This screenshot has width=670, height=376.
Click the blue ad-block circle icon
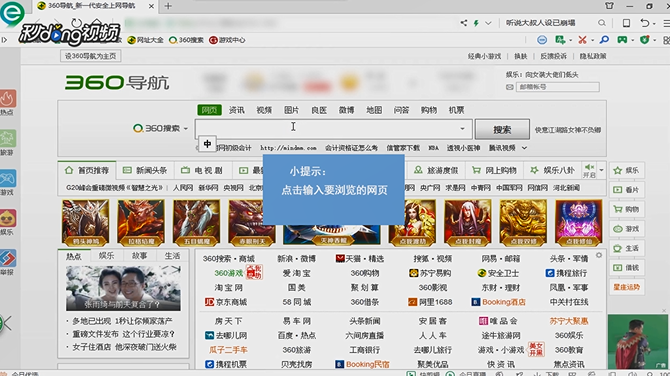pyautogui.click(x=542, y=40)
